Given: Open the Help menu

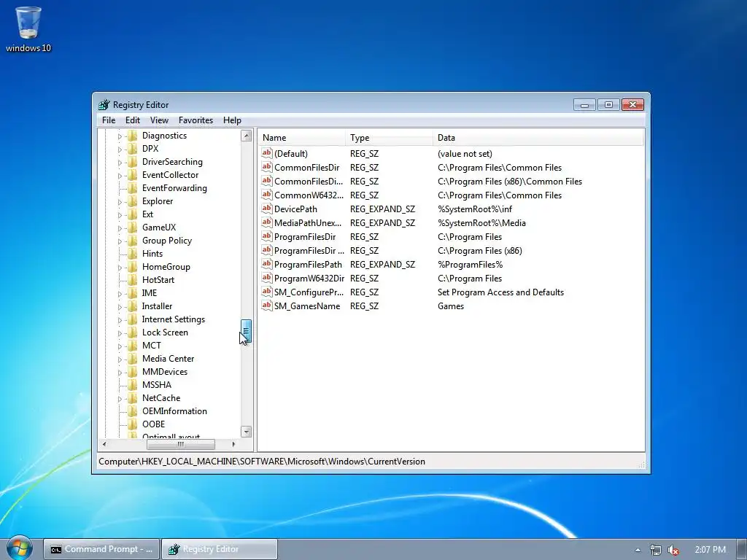Looking at the screenshot, I should pos(232,120).
